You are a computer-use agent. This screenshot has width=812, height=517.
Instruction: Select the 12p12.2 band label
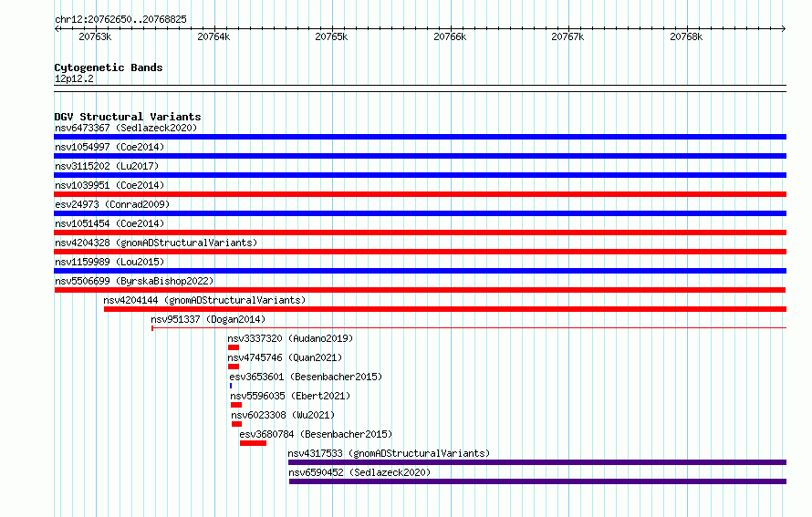point(74,78)
